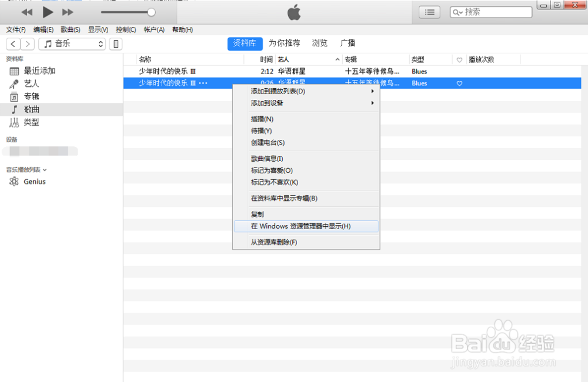The height and width of the screenshot is (382, 588).
Task: Click 华语群星 artist in first song row
Action: pos(292,71)
